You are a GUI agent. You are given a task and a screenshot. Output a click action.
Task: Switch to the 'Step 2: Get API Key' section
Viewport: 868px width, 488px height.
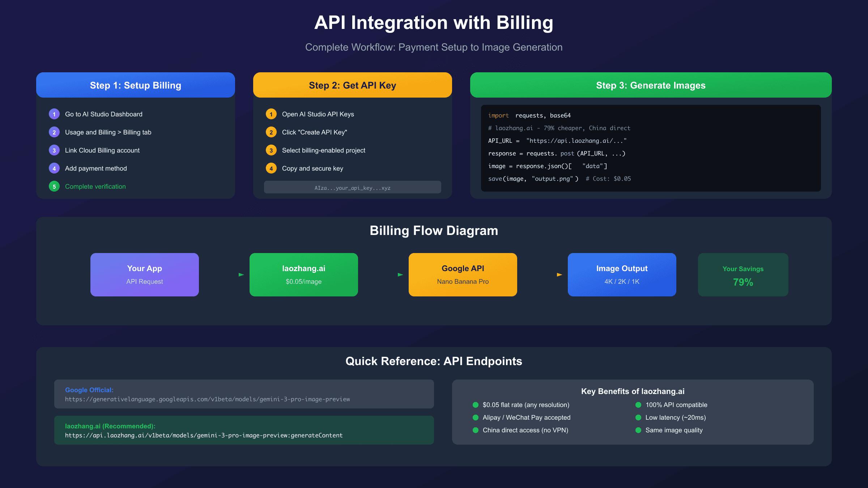pyautogui.click(x=352, y=85)
